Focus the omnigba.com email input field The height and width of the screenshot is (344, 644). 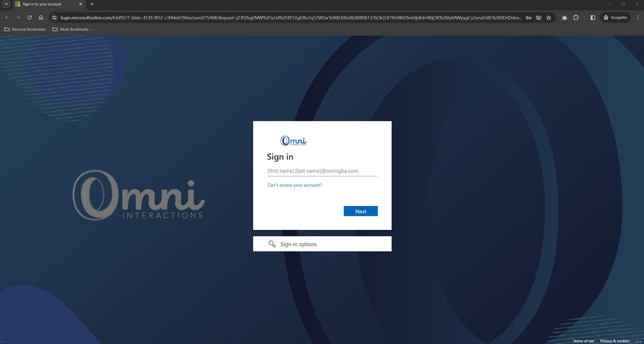tap(322, 171)
